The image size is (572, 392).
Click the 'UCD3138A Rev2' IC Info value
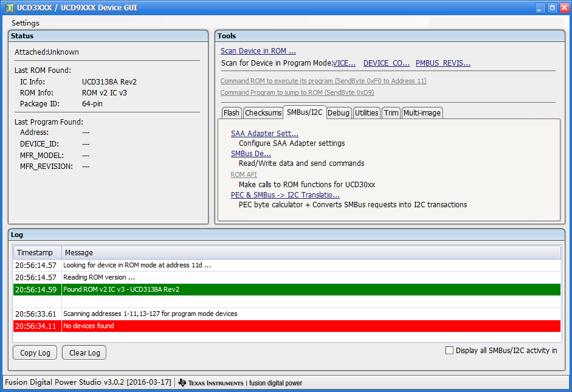click(x=109, y=82)
